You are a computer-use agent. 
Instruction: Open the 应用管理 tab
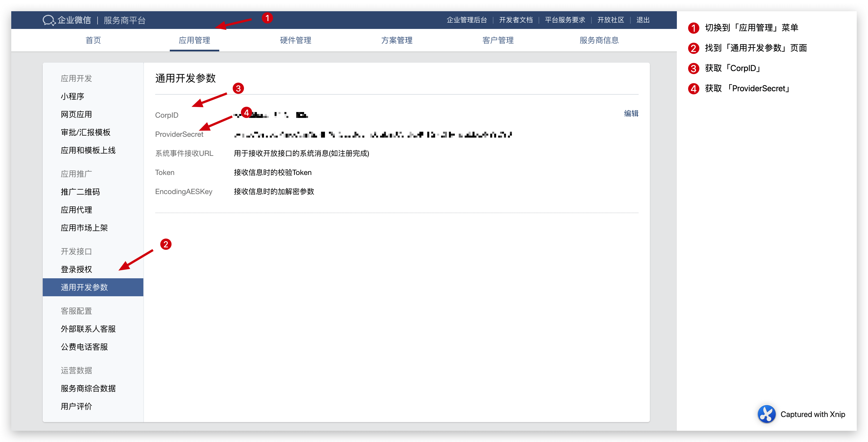(194, 40)
